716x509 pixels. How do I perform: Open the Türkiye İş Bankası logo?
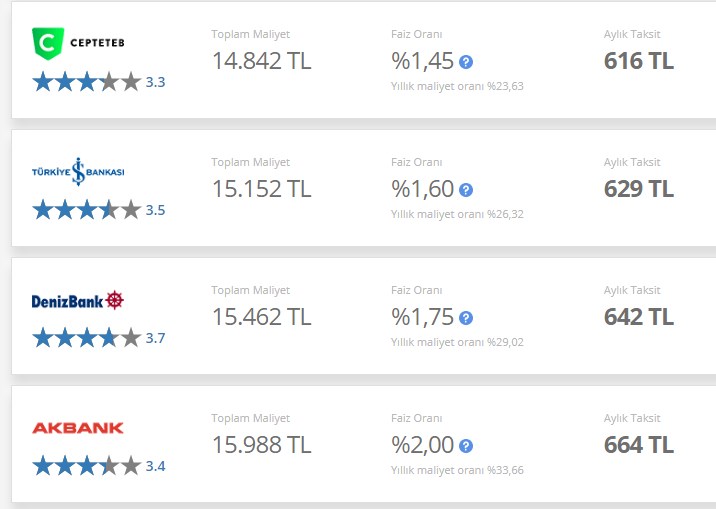(78, 172)
